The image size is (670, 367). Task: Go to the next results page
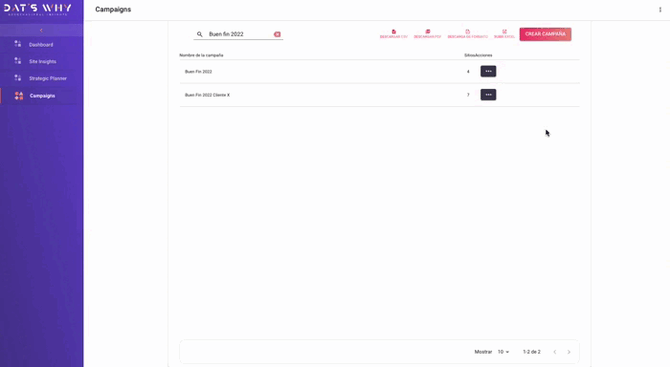tap(569, 352)
